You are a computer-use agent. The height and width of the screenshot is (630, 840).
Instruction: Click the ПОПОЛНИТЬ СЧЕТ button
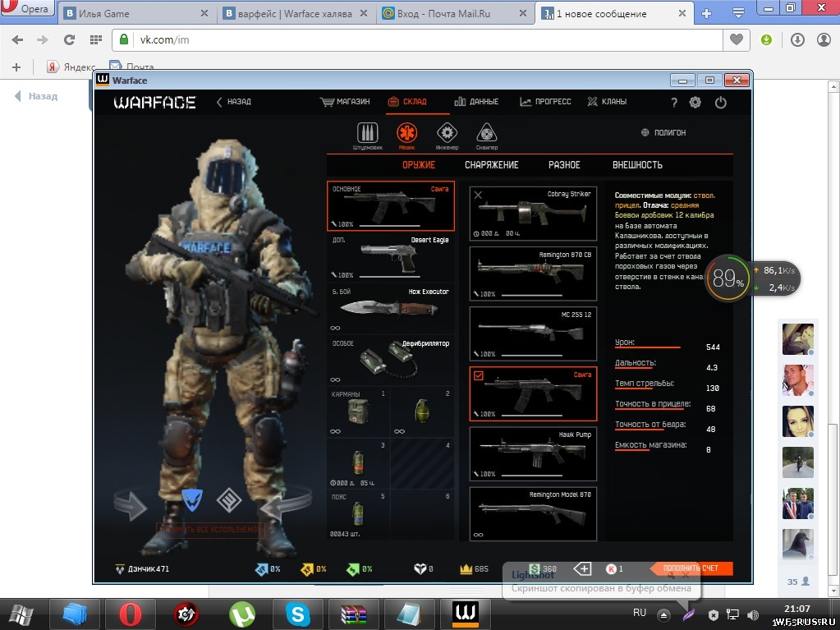tap(691, 568)
